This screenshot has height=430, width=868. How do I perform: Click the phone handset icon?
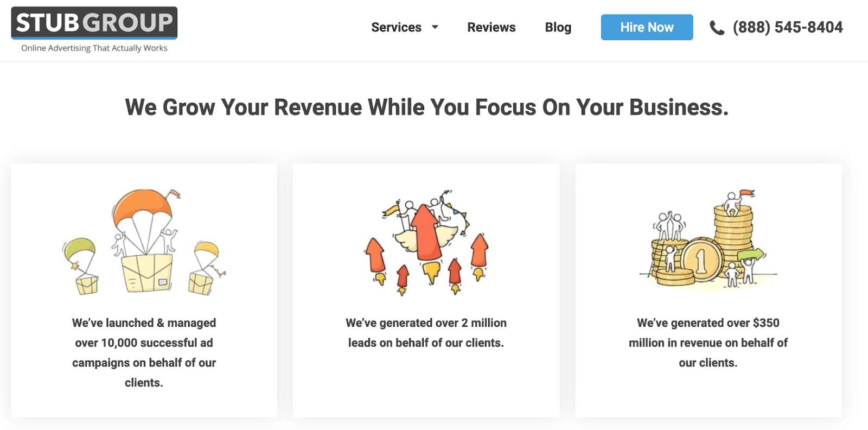[717, 28]
